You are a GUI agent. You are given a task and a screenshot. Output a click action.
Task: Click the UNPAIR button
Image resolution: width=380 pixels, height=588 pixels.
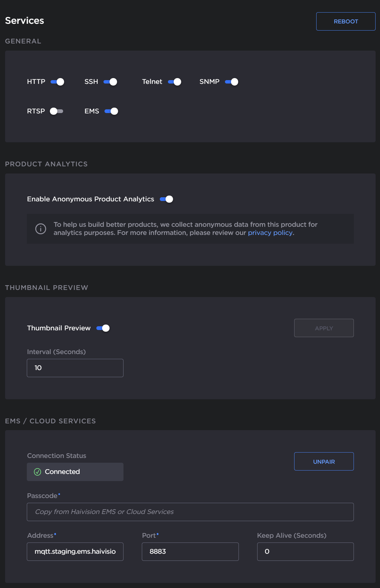324,462
